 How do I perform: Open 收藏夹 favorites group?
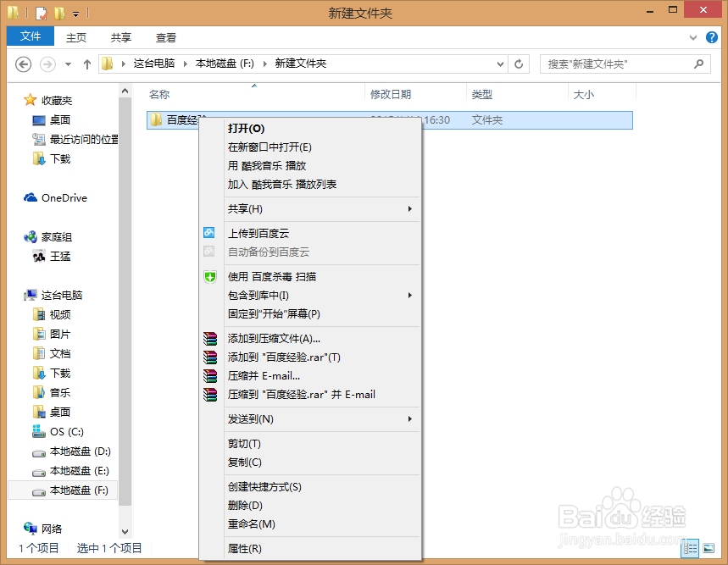tap(48, 101)
